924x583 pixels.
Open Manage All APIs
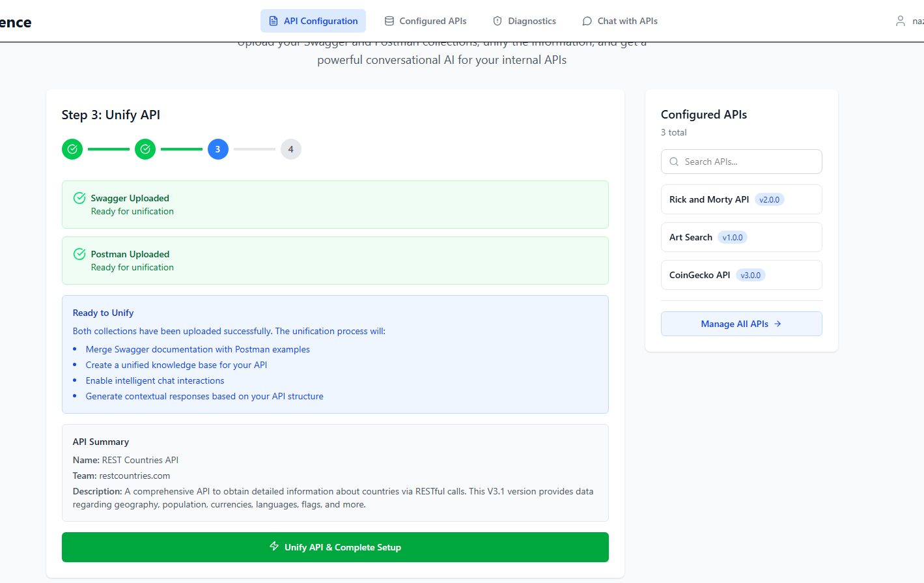click(741, 324)
